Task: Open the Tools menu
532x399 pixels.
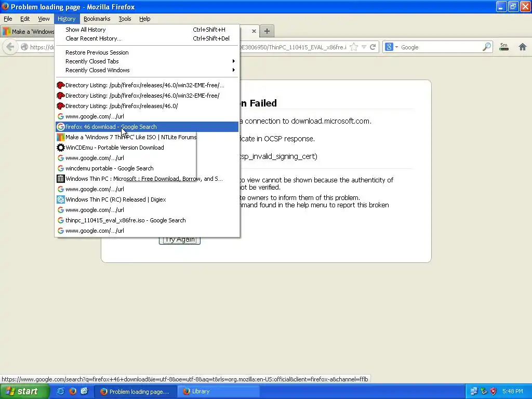Action: coord(125,19)
